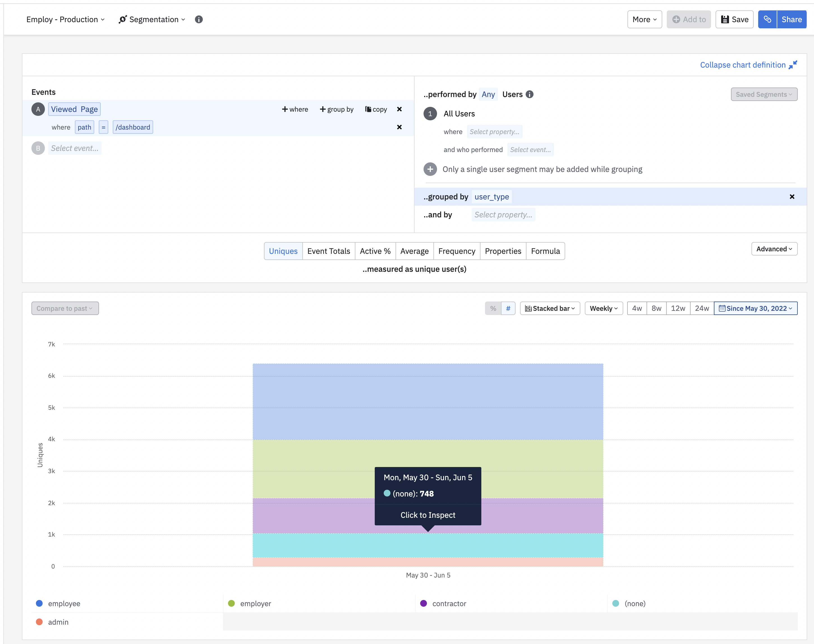Image resolution: width=814 pixels, height=644 pixels.
Task: Toggle the percentage display mode
Action: tap(493, 309)
